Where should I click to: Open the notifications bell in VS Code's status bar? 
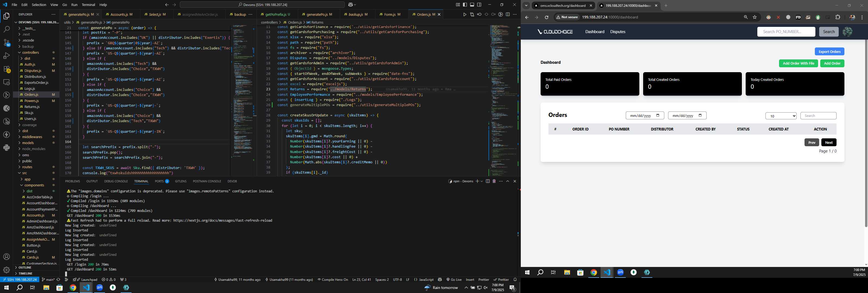click(515, 279)
